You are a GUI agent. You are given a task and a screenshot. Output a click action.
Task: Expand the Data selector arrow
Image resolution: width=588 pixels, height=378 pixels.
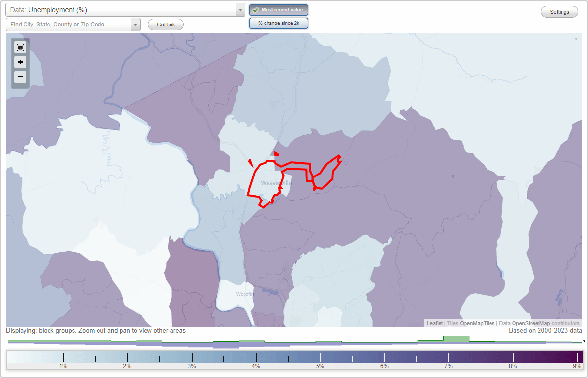(240, 10)
